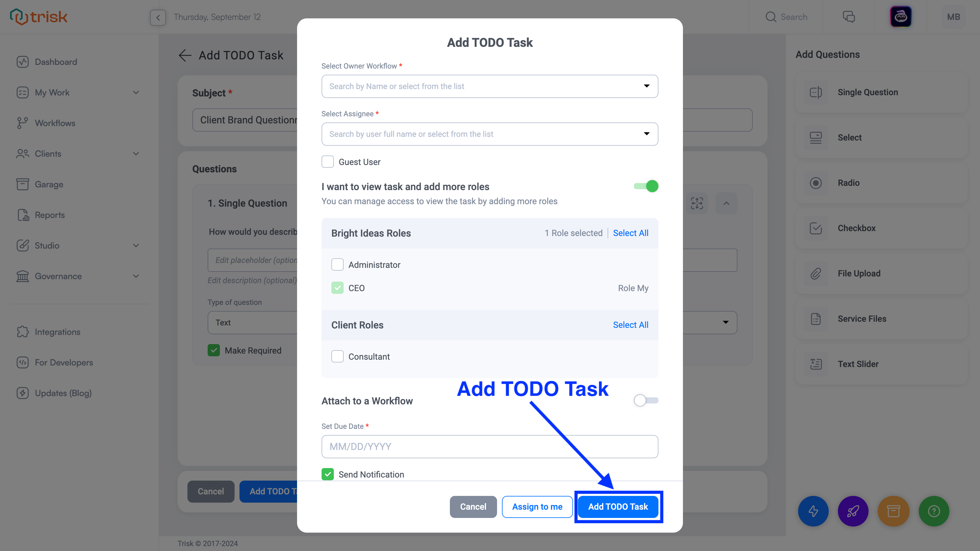Check the Administrator role checkbox

coord(337,264)
